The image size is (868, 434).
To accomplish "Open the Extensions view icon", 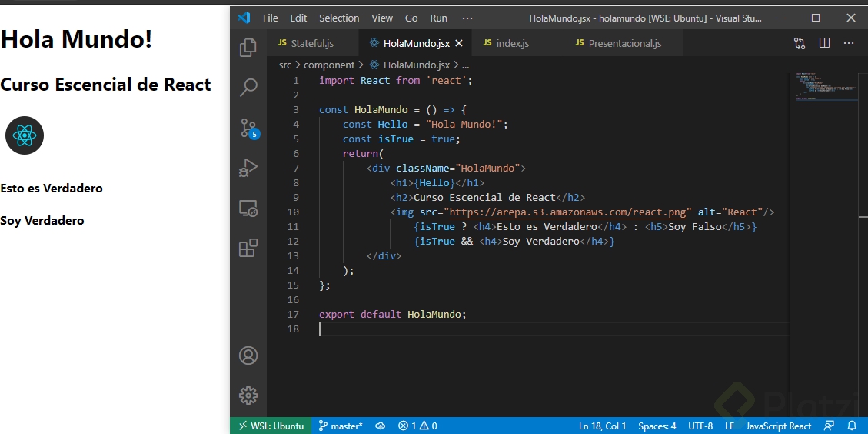I will tap(248, 248).
